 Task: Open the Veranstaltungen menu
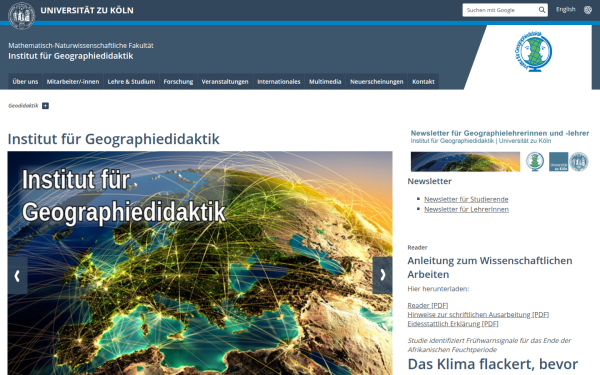225,82
